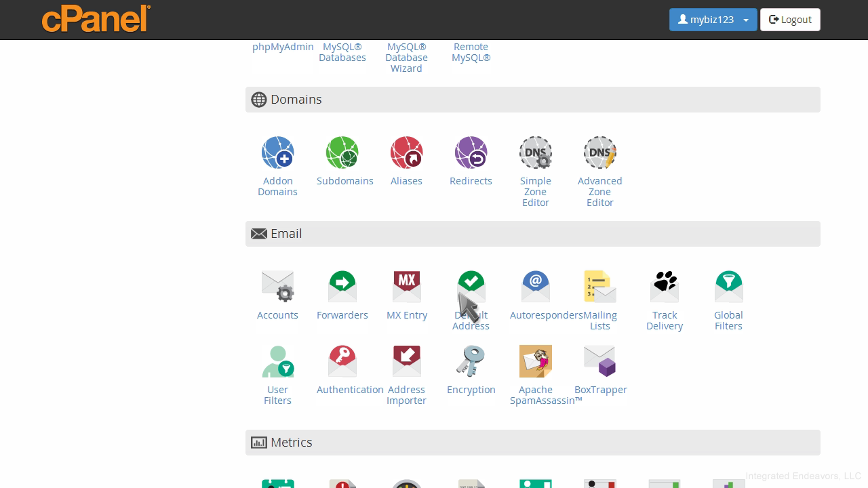The width and height of the screenshot is (868, 488).
Task: Click the Remote MySQL link
Action: click(x=471, y=52)
